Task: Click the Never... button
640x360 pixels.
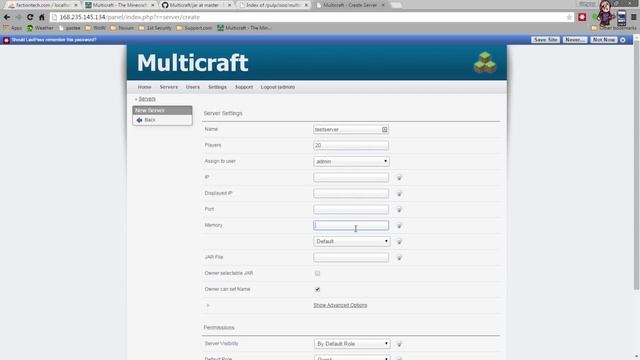Action: point(575,40)
